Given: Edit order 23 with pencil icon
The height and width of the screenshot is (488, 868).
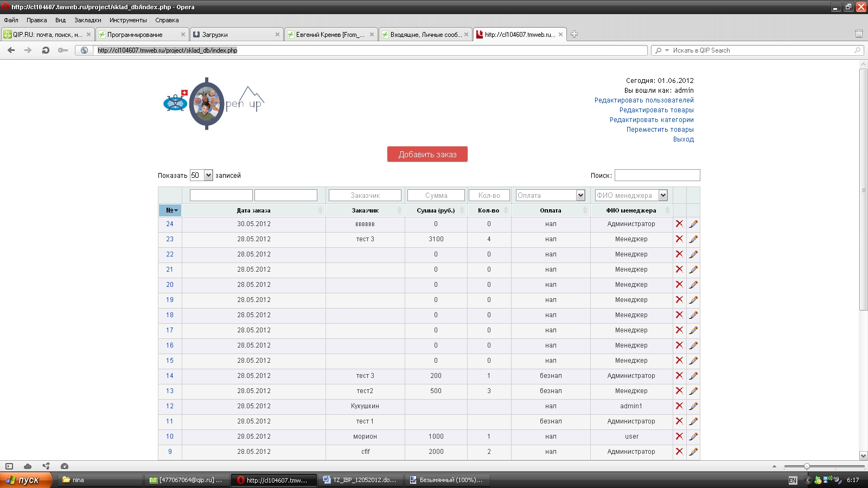Looking at the screenshot, I should (693, 239).
